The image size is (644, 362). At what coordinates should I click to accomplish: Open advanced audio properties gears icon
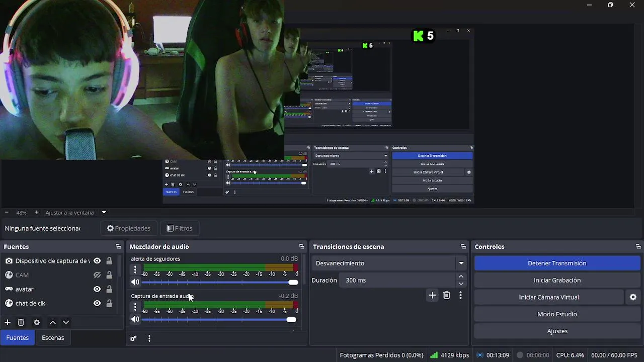(x=133, y=338)
